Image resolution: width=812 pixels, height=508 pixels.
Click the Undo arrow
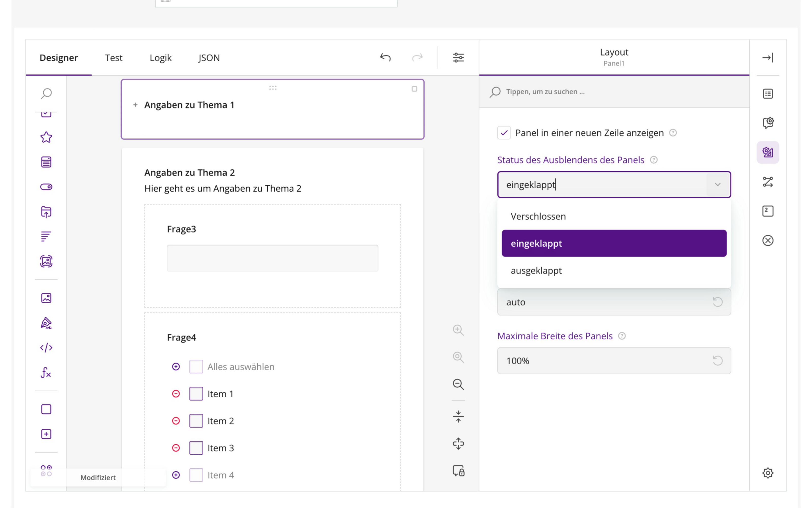click(x=385, y=57)
